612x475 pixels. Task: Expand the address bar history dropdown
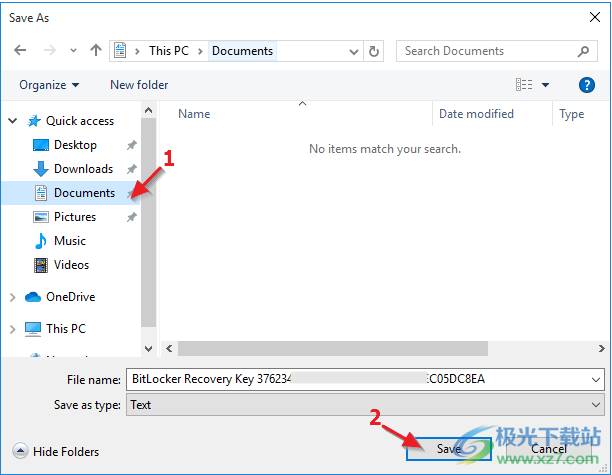point(354,52)
